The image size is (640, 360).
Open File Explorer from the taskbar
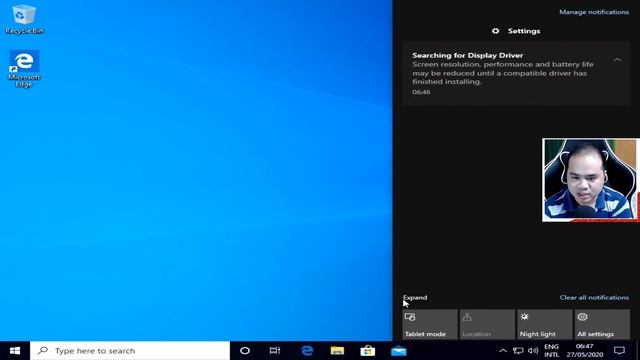point(337,351)
